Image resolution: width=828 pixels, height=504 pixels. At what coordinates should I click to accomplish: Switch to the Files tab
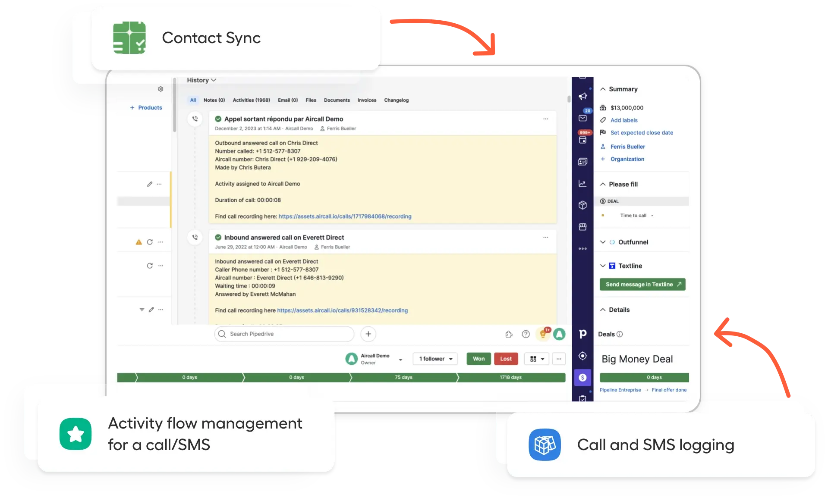point(311,100)
